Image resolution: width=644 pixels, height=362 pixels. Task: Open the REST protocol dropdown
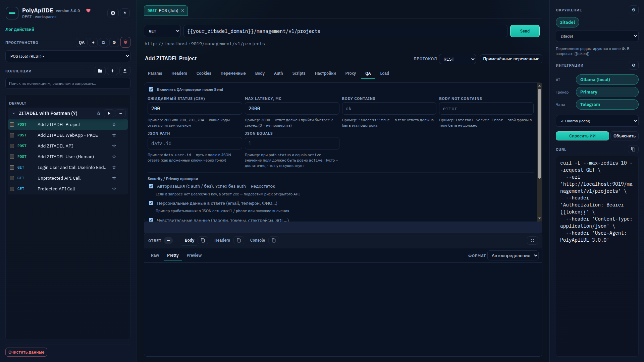458,59
